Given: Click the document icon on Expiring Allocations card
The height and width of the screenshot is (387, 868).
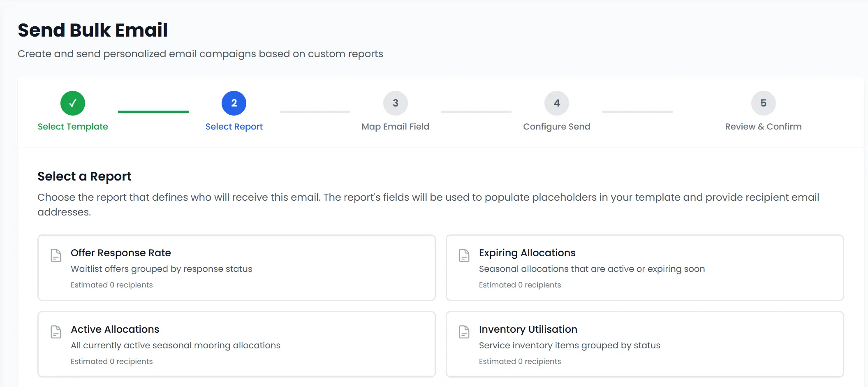Looking at the screenshot, I should pyautogui.click(x=464, y=255).
